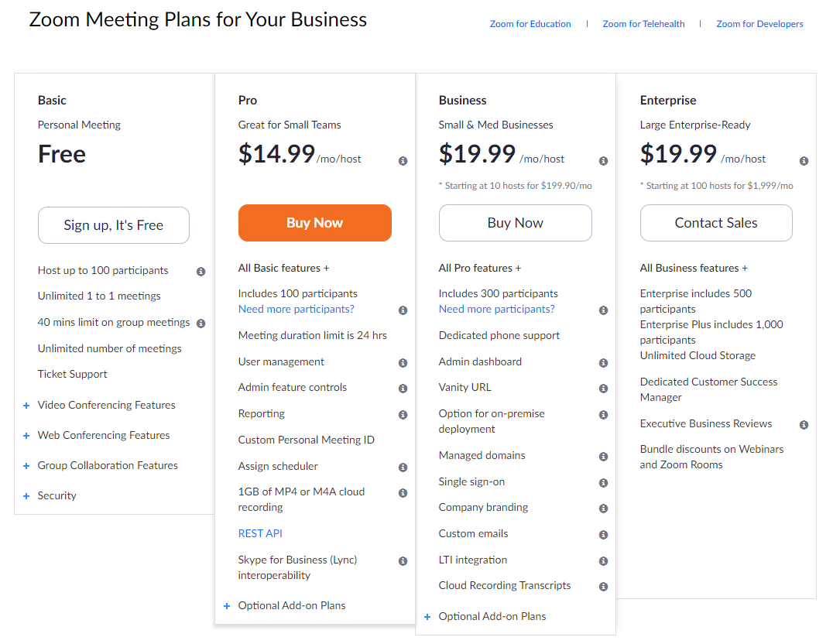Click info icon next to Vanity URL
The width and height of the screenshot is (833, 644).
pyautogui.click(x=604, y=389)
